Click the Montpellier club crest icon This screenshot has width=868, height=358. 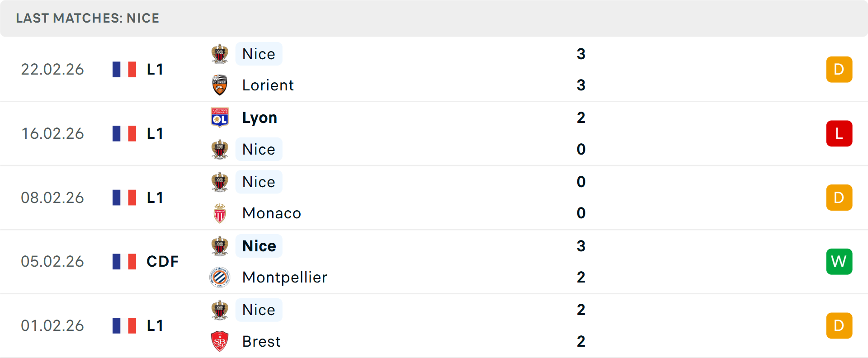pos(220,277)
